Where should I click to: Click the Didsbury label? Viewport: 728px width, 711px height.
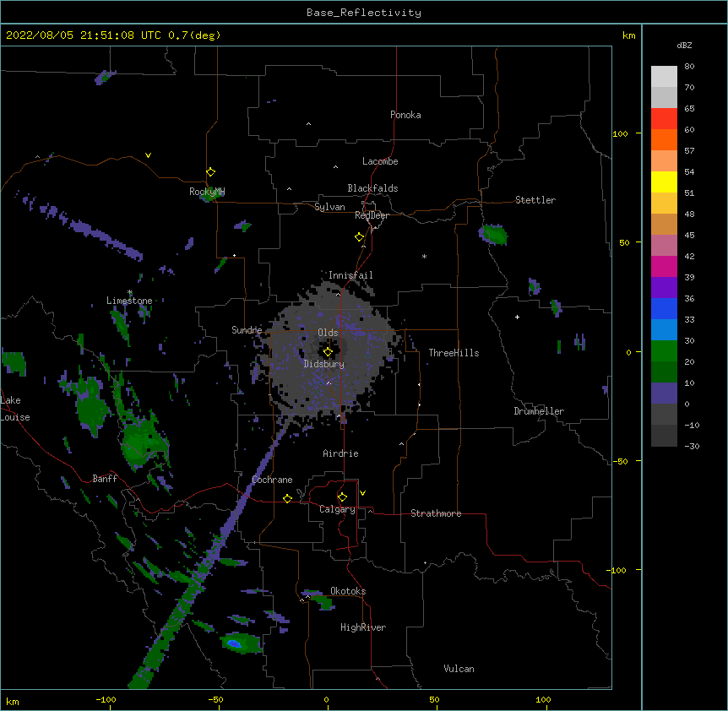(x=324, y=364)
